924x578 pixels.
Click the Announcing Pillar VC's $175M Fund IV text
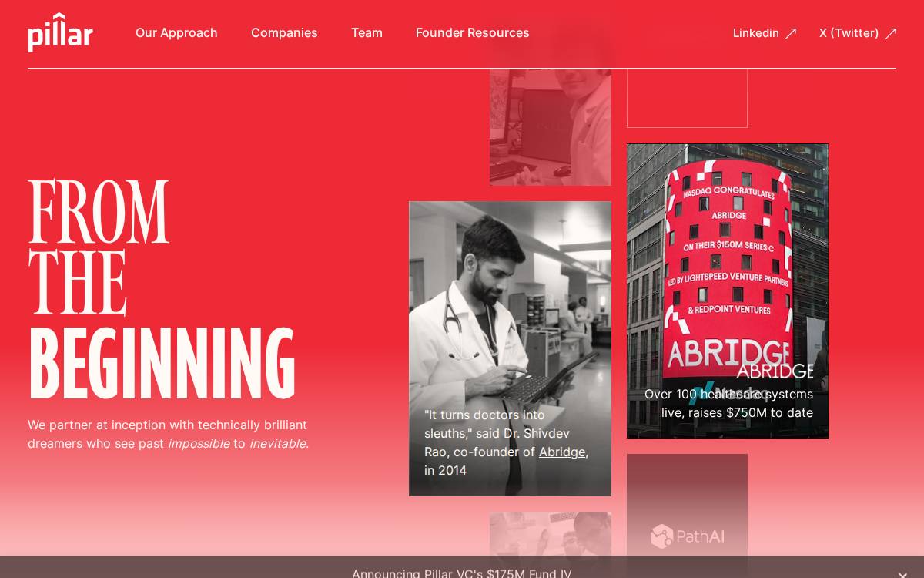coord(462,573)
